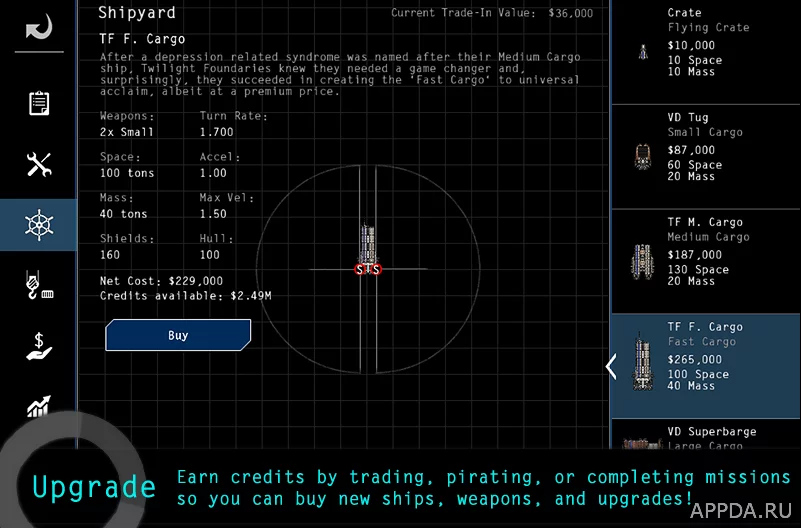The image size is (801, 528).
Task: Click the Current Trade-In Value $36,000 text
Action: point(492,13)
